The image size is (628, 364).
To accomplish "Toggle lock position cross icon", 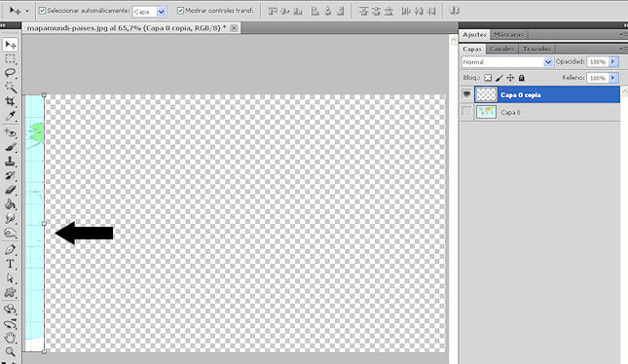I will pos(510,78).
